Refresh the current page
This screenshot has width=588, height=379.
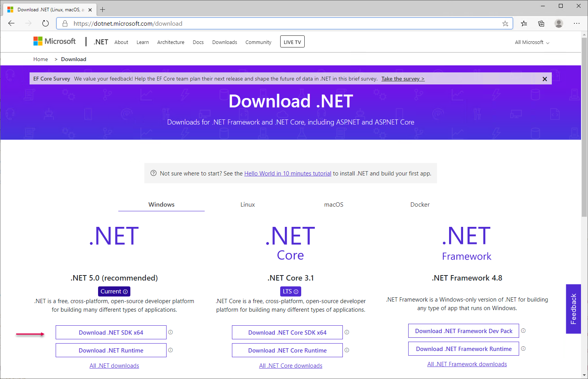pyautogui.click(x=46, y=23)
